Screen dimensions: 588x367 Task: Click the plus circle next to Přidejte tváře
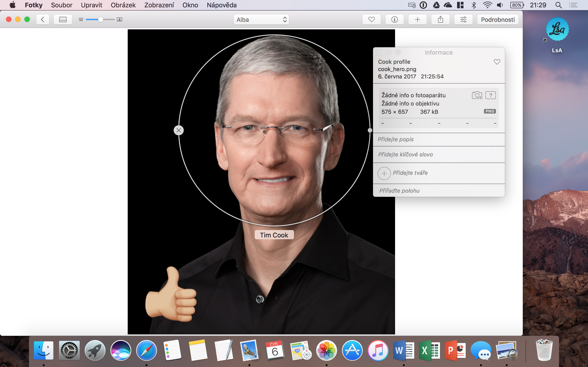click(x=384, y=173)
